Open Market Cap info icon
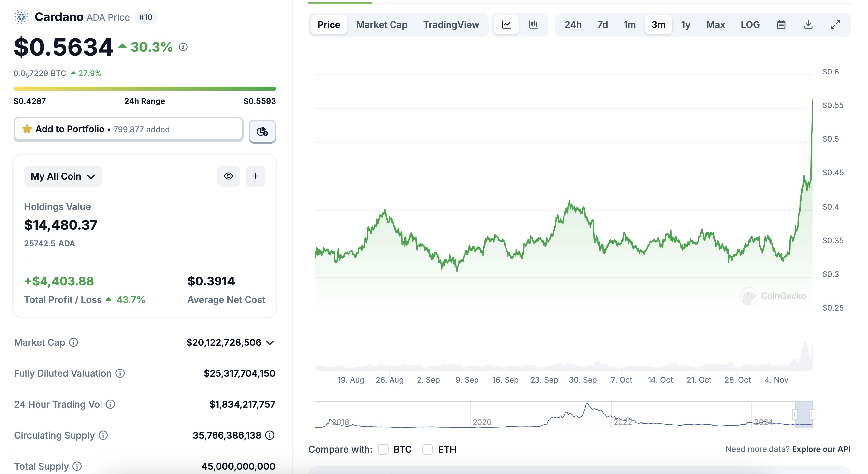This screenshot has height=474, width=868. (x=73, y=342)
